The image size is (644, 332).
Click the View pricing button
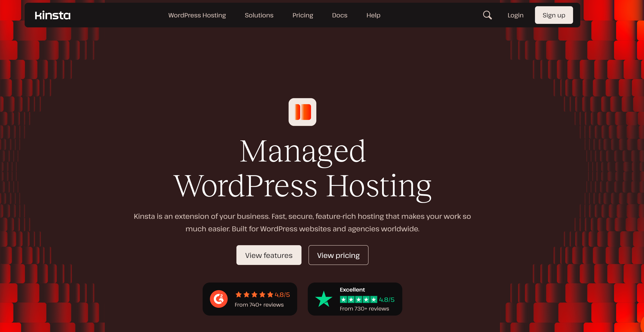tap(338, 255)
